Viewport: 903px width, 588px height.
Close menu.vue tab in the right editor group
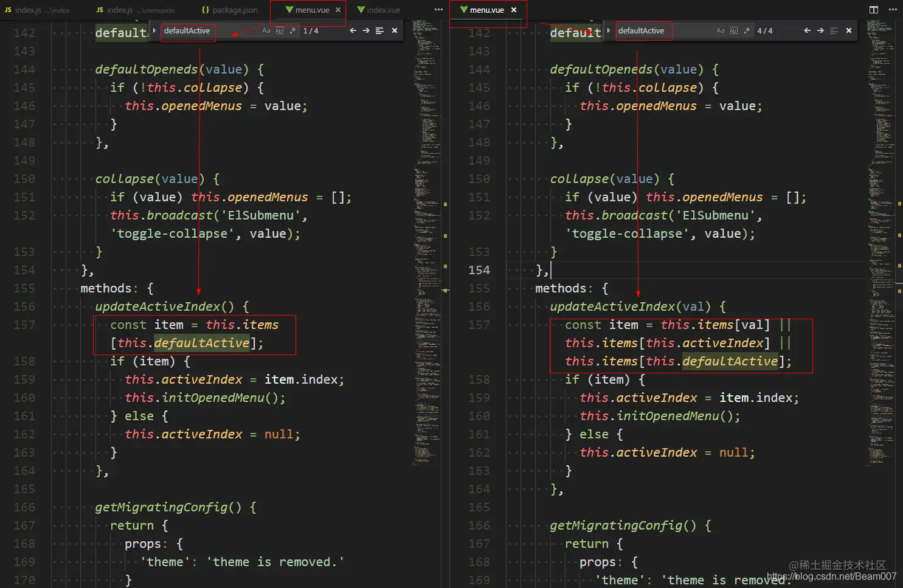514,10
